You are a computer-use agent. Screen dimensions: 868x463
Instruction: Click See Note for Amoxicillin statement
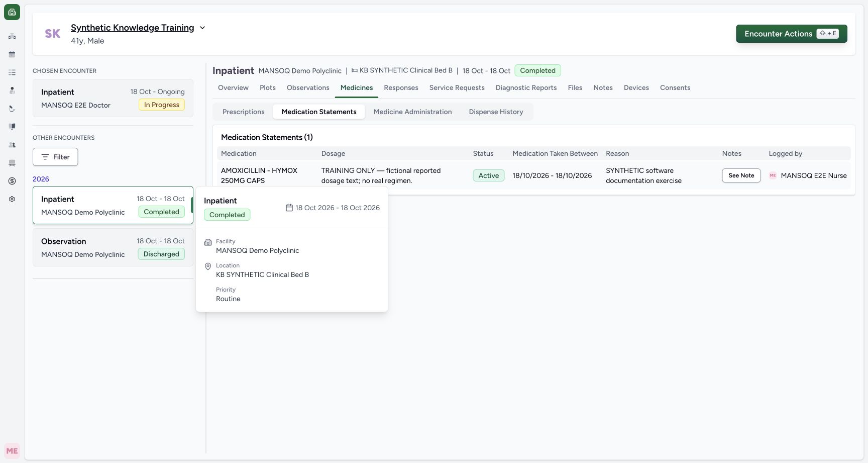click(741, 175)
